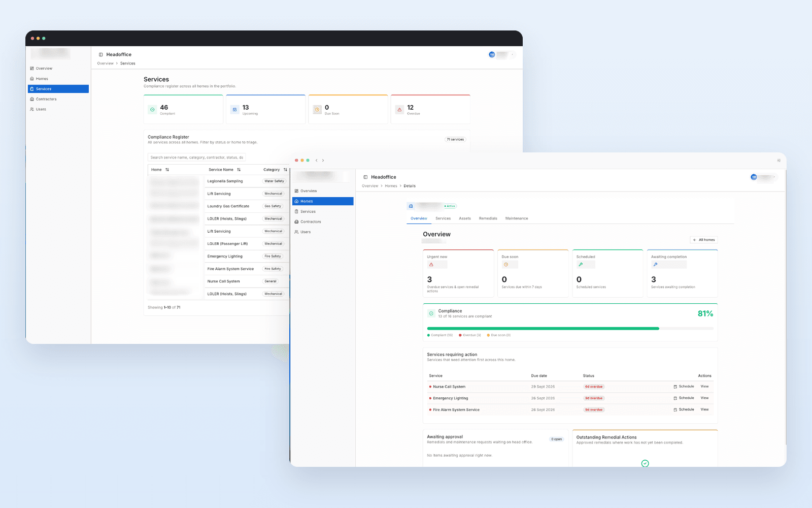Viewport: 812px width, 508px height.
Task: Click the Contractors icon in the Details window sidebar
Action: click(x=296, y=221)
